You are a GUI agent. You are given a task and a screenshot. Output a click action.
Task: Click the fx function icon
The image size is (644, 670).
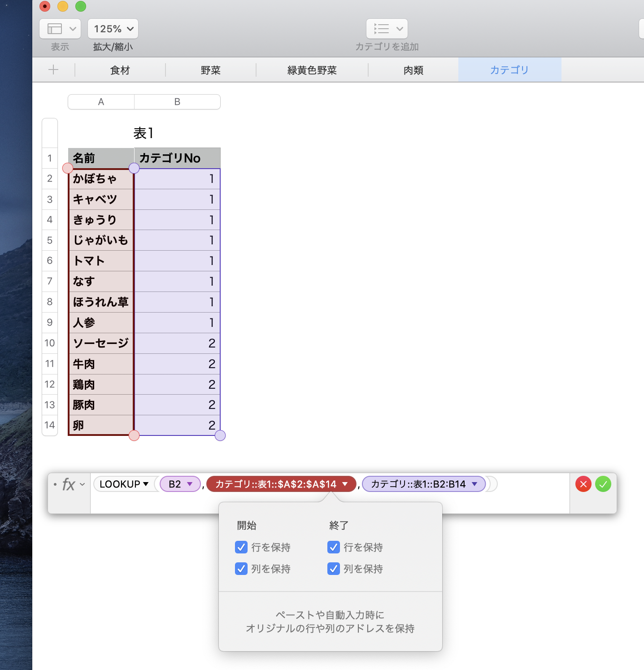click(69, 484)
